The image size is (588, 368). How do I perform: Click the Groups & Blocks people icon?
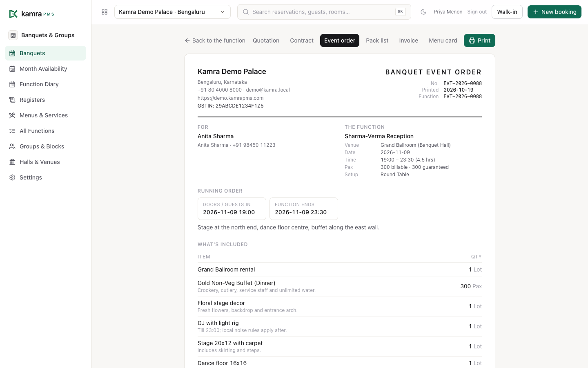coord(12,146)
